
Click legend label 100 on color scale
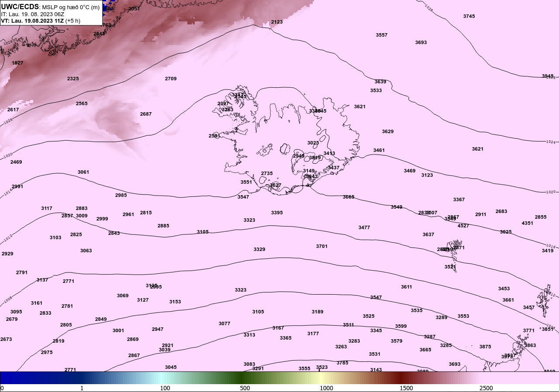tap(165, 388)
